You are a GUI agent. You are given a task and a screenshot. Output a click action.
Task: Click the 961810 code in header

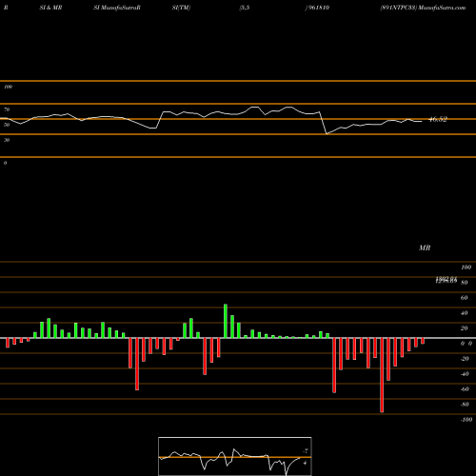tap(319, 8)
